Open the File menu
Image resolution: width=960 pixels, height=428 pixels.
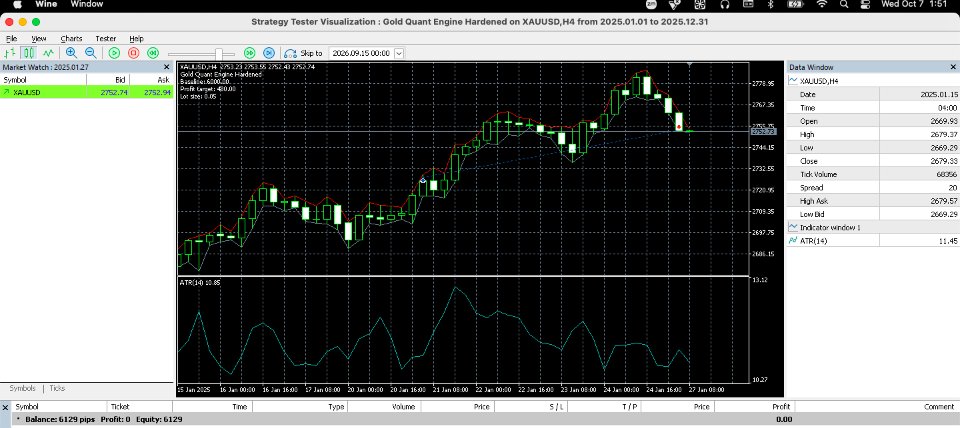(x=11, y=39)
